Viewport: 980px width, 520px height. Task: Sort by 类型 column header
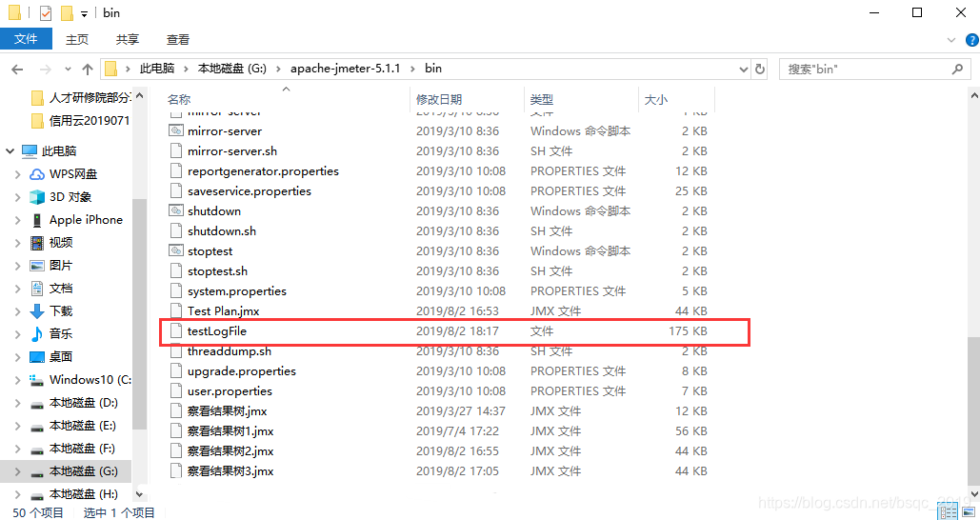[541, 99]
